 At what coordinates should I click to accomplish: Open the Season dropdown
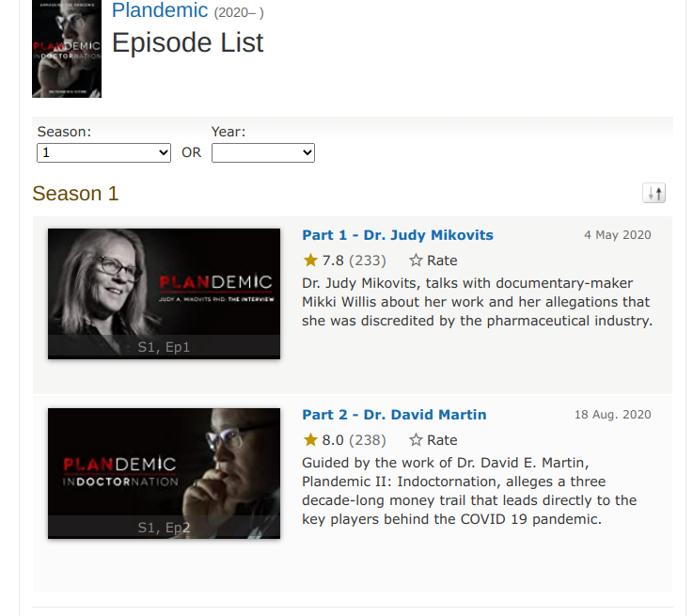[x=103, y=153]
